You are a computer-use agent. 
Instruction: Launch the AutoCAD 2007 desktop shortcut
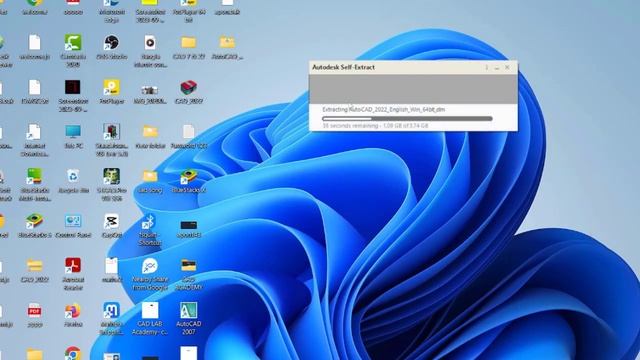[188, 310]
